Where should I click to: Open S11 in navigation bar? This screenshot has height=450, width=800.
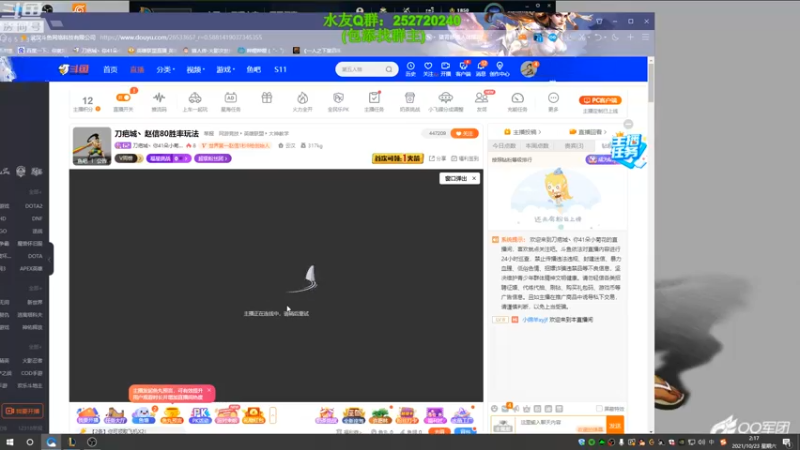[x=280, y=69]
